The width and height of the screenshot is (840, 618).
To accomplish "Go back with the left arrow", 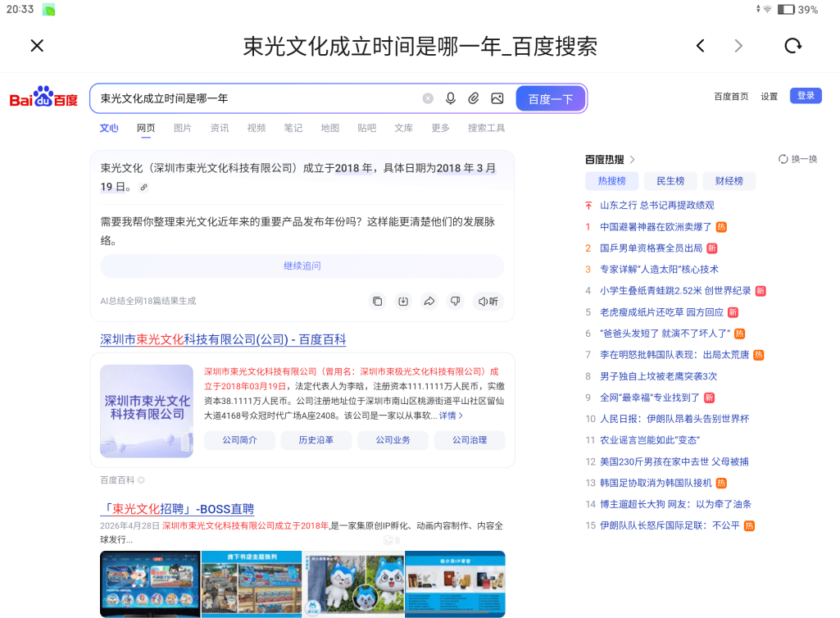I will [700, 46].
